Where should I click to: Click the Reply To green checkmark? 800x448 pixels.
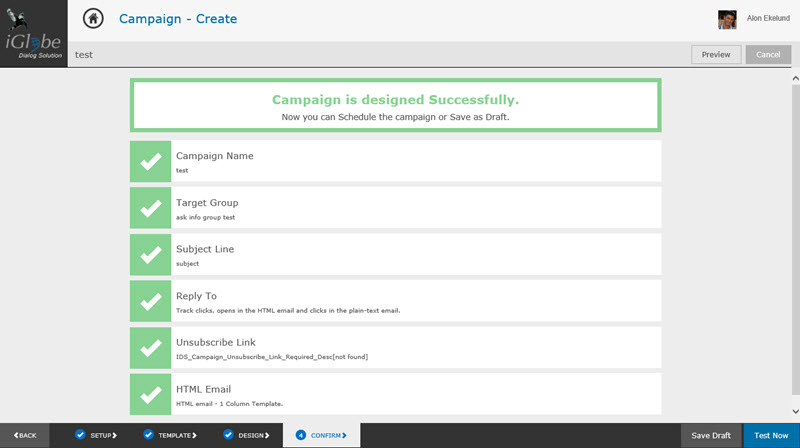[151, 301]
